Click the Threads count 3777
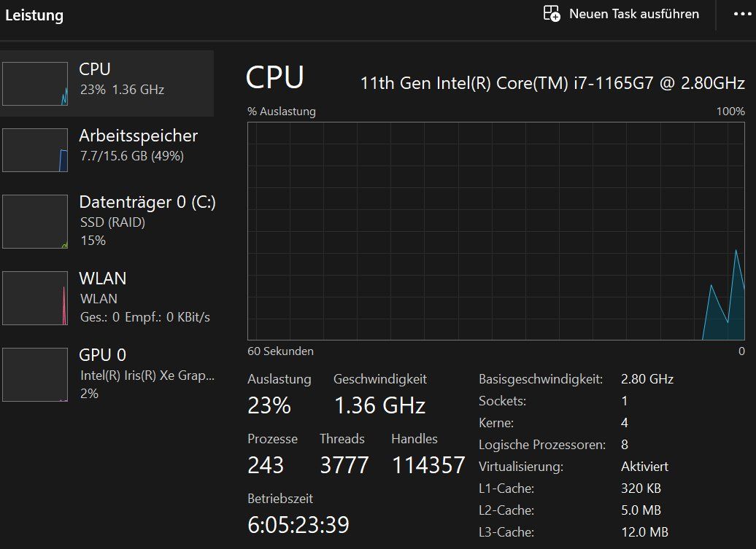Image resolution: width=756 pixels, height=549 pixels. [x=344, y=465]
